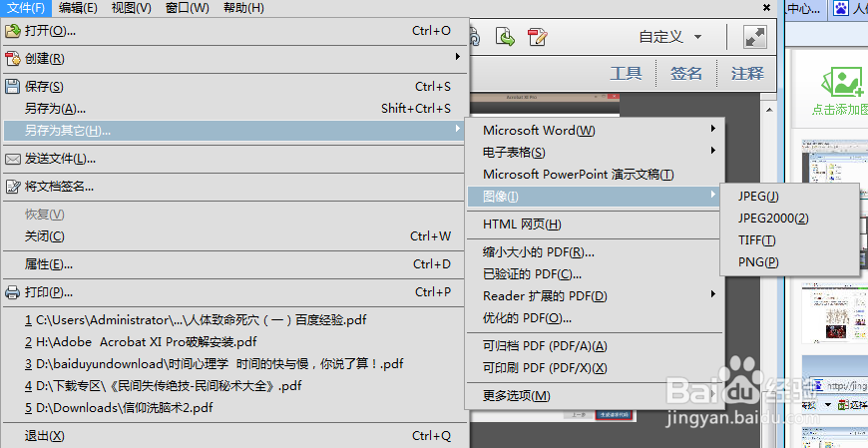Viewport: 868px width, 448px height.
Task: Click the 点击添加图 image icon in browser
Action: pyautogui.click(x=844, y=83)
